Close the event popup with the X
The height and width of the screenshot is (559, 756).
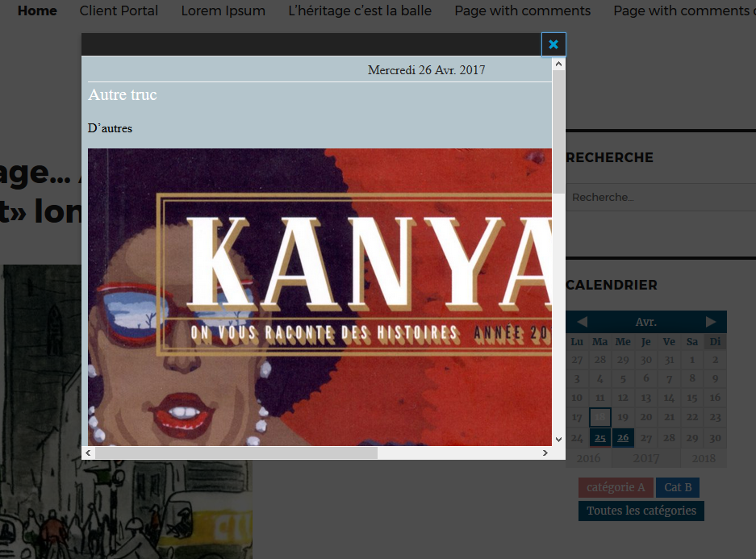click(553, 45)
